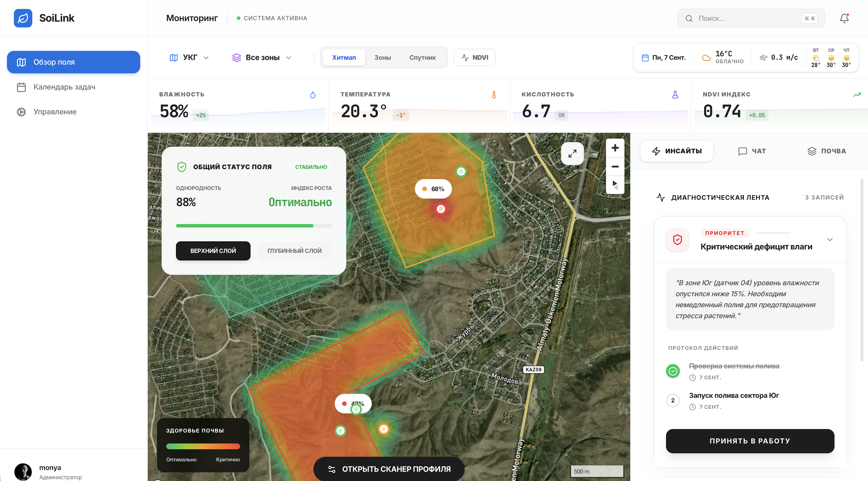Click ОТКРЫТЬ СКАНЕР ПРОФИЛЯ button
The width and height of the screenshot is (868, 481).
pos(389,469)
